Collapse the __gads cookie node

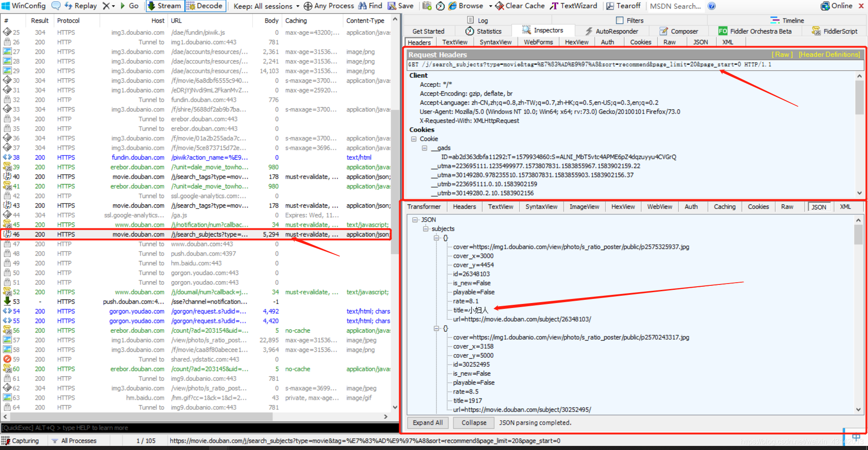[x=424, y=148]
